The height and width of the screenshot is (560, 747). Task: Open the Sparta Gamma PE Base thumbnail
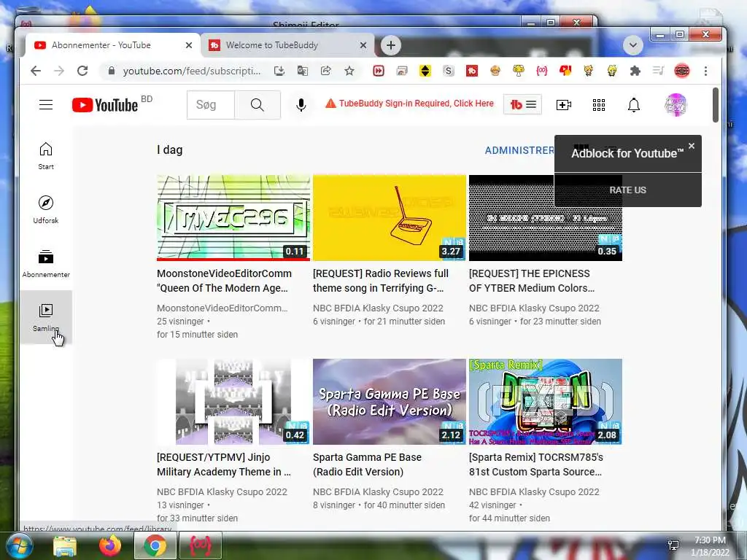(x=390, y=402)
